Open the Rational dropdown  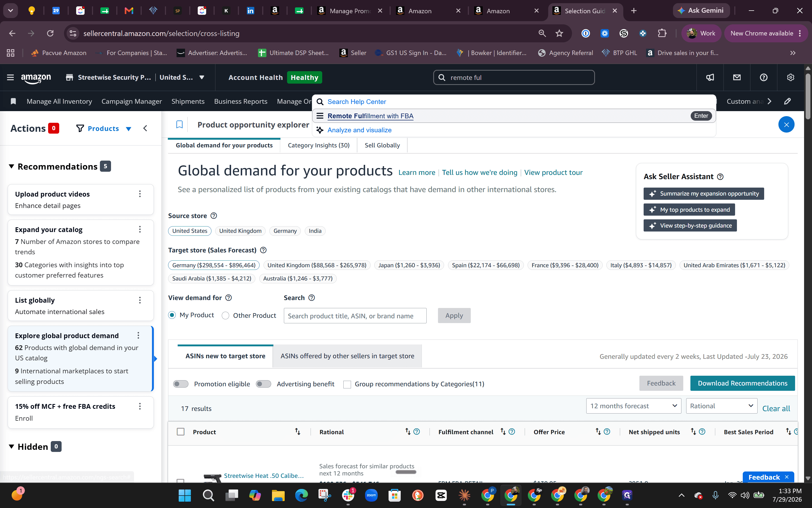coord(722,406)
